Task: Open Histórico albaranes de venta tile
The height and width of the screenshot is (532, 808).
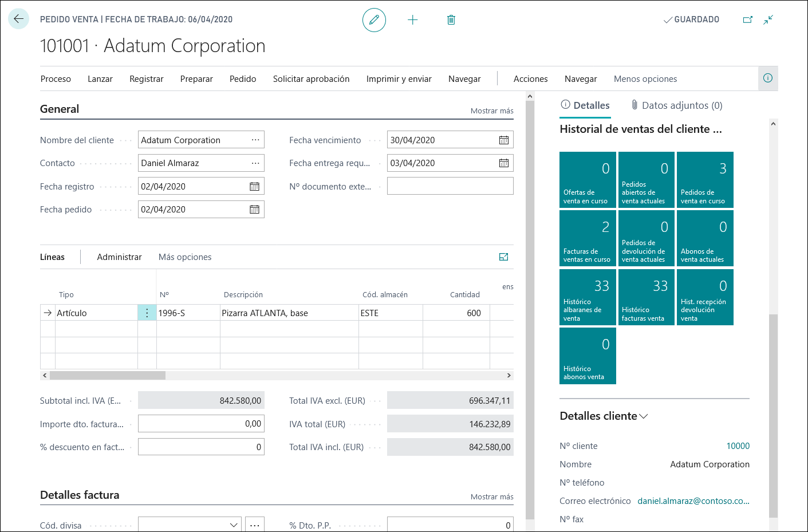Action: coord(588,297)
